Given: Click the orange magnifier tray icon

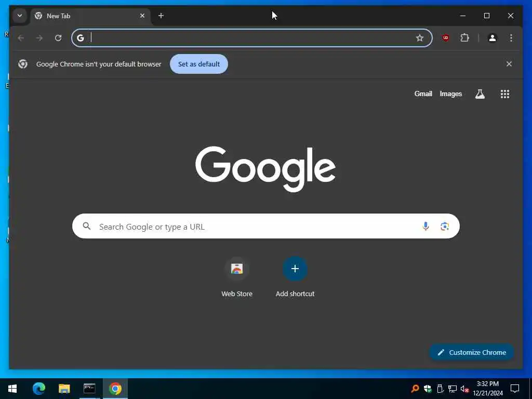Looking at the screenshot, I should click(415, 389).
